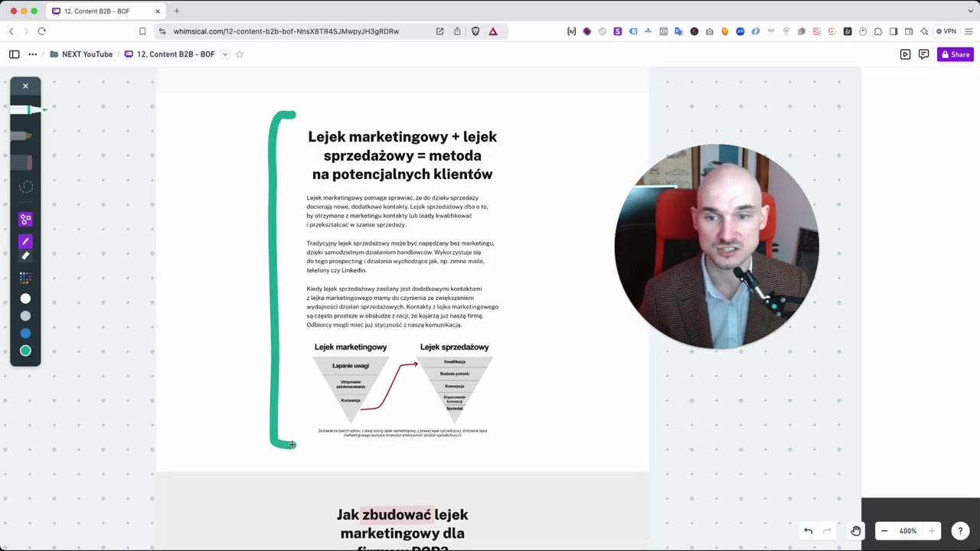Go back in browser history
The height and width of the screenshot is (551, 980).
click(x=11, y=31)
